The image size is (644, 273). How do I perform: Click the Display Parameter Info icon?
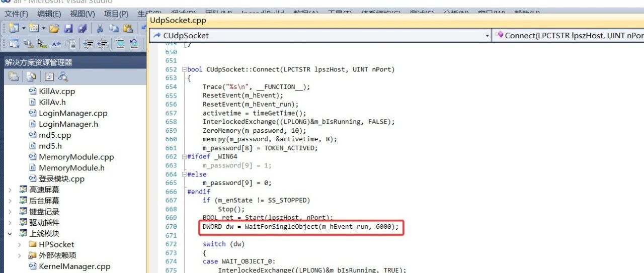tap(28, 44)
